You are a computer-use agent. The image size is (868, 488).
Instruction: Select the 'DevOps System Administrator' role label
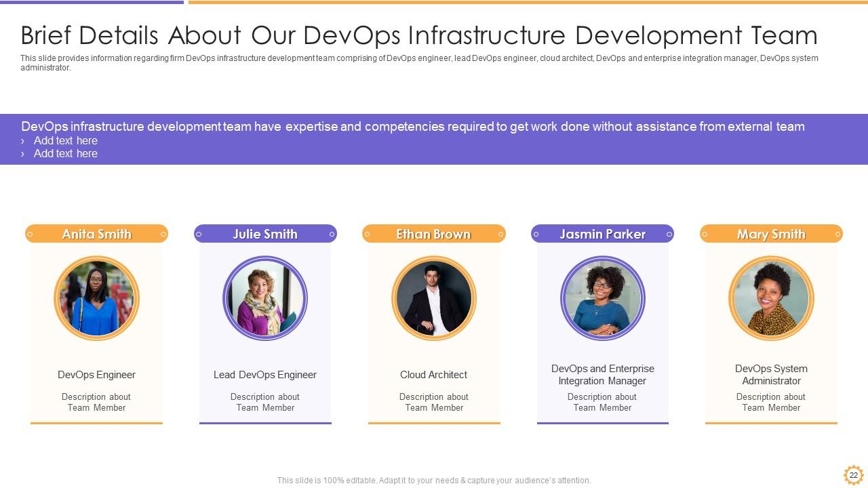click(x=771, y=375)
